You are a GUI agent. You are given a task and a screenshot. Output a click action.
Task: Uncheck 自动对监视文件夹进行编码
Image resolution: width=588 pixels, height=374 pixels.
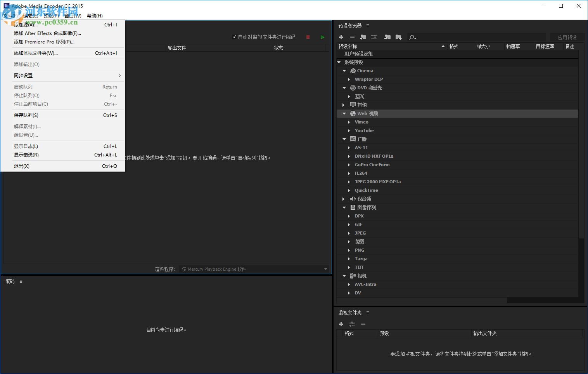click(234, 37)
